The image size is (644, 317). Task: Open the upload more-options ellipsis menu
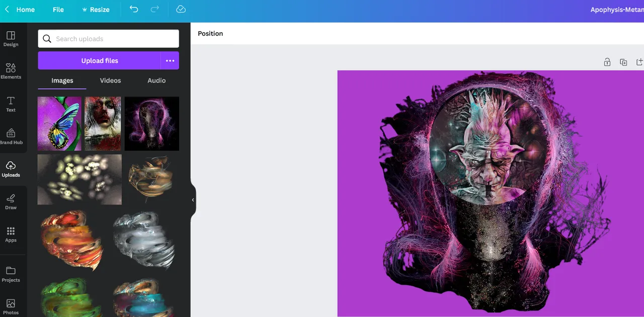(x=170, y=60)
